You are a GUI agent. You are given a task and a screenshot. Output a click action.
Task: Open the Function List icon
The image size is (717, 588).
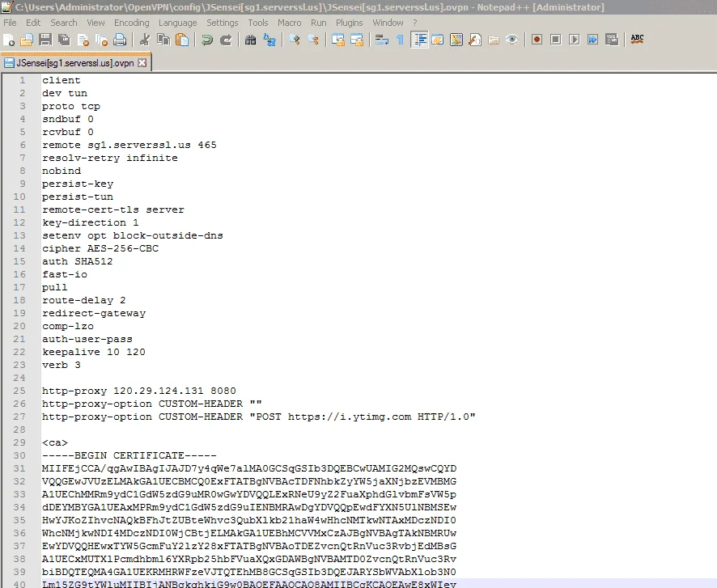pyautogui.click(x=475, y=40)
